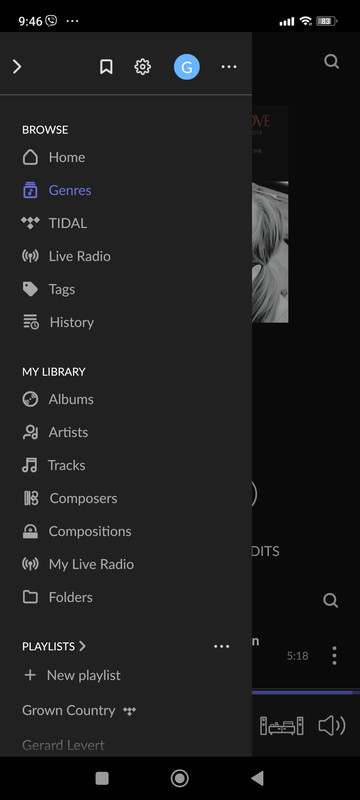The height and width of the screenshot is (800, 360).
Task: Open Albums in My Library
Action: [71, 399]
